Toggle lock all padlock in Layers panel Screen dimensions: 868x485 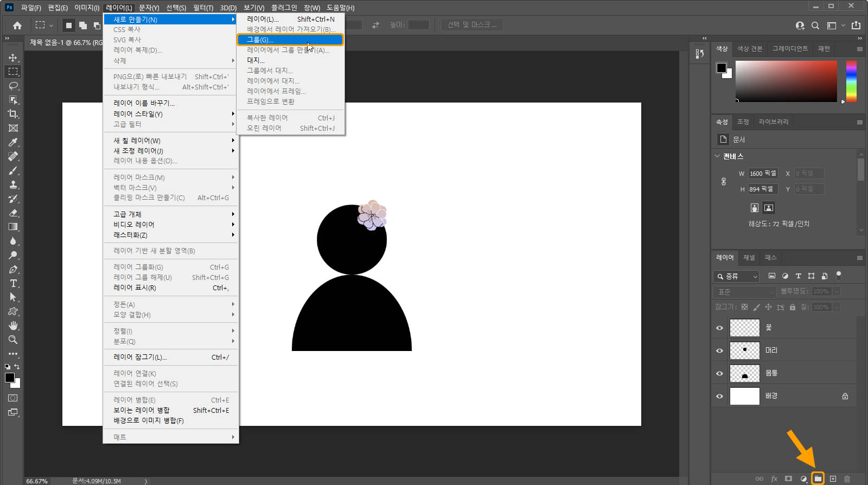(x=793, y=307)
